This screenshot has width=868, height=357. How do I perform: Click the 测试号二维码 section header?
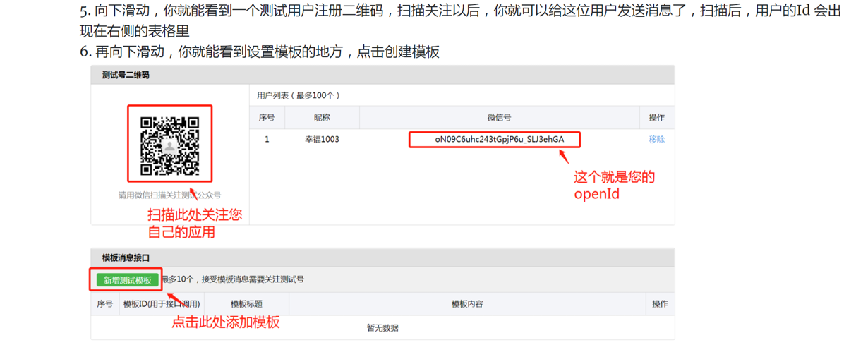pos(126,75)
